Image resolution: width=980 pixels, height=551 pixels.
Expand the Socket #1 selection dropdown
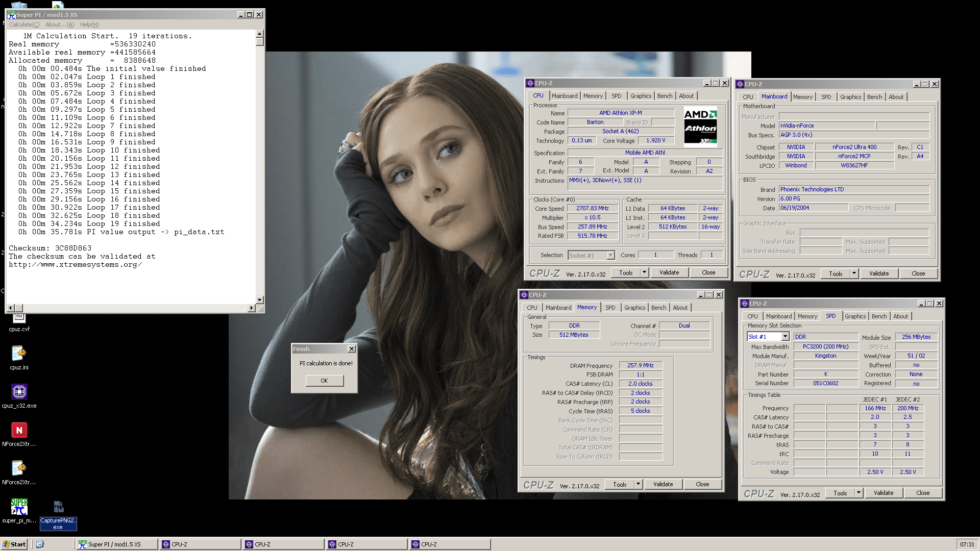[610, 255]
